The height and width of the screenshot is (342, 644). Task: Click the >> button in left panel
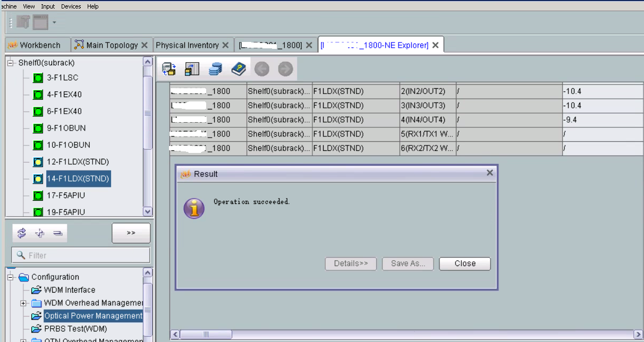(x=131, y=233)
